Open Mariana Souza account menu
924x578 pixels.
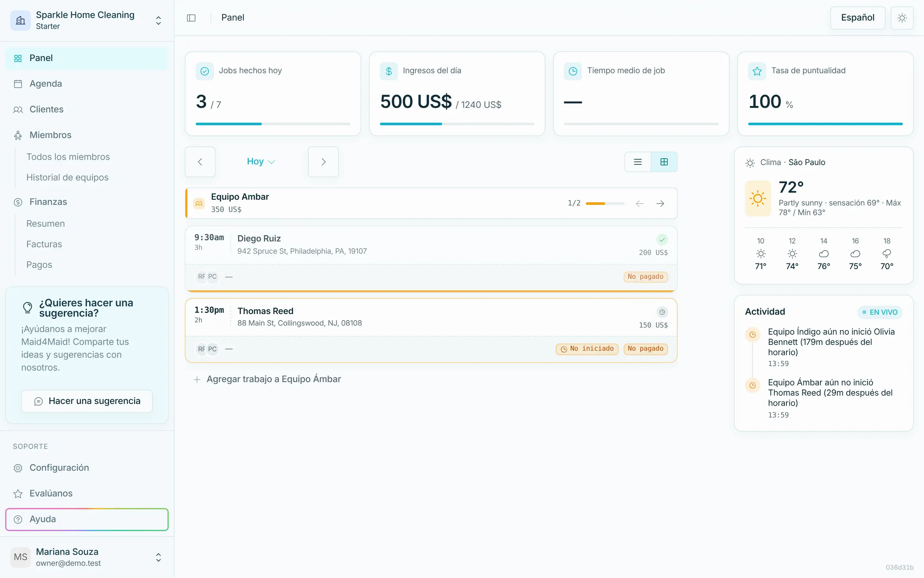pyautogui.click(x=87, y=557)
